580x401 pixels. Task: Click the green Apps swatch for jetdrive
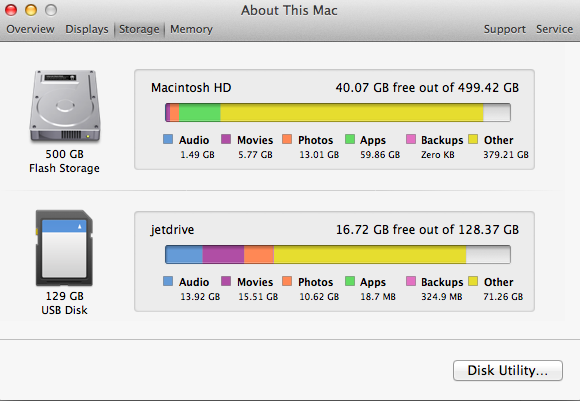350,281
